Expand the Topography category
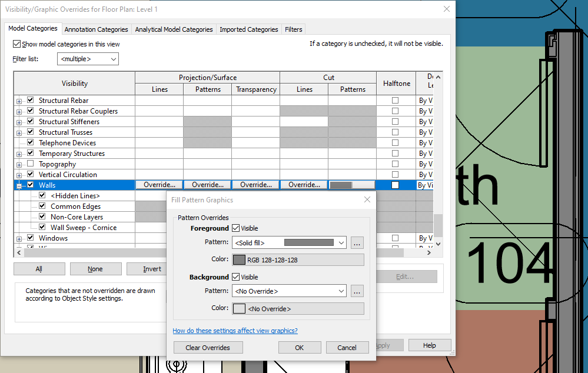Screen dimensions: 588x373 tap(19, 165)
